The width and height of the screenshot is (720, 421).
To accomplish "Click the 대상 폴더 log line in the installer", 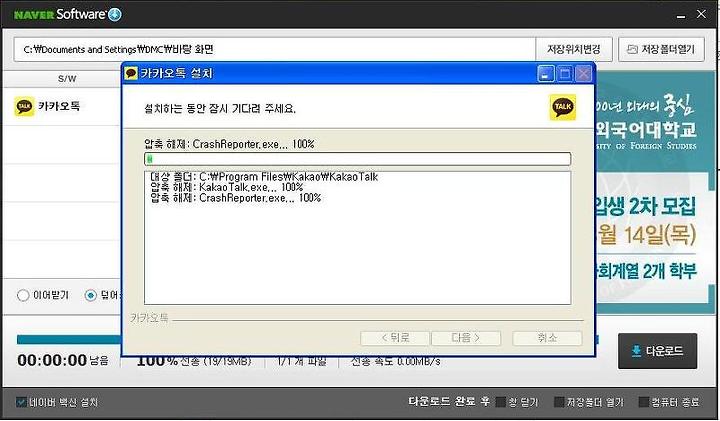I will point(264,177).
